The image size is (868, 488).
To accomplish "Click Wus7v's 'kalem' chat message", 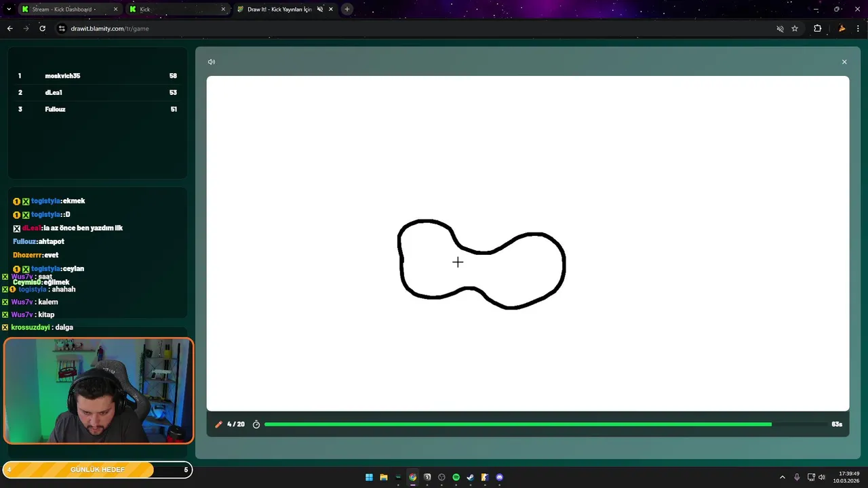I will (x=48, y=302).
